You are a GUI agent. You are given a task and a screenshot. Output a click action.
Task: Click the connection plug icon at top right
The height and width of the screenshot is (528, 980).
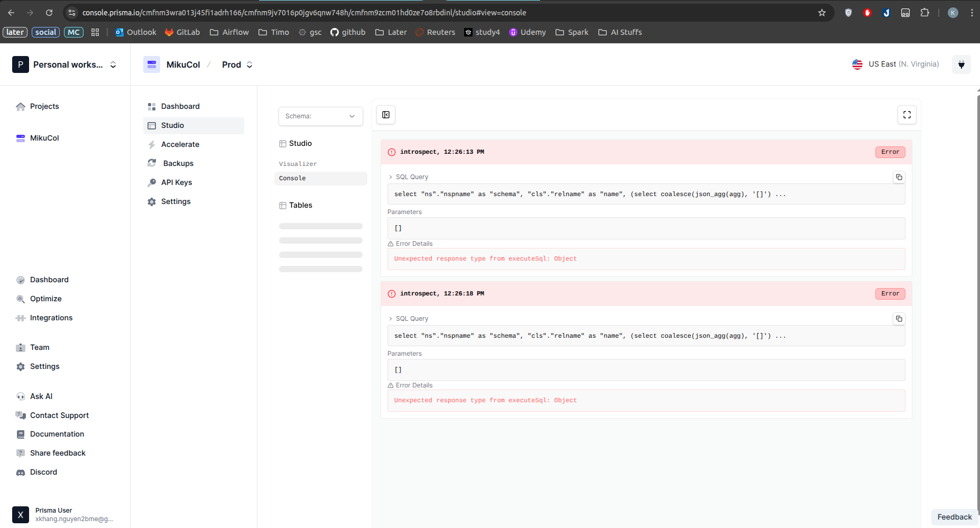point(961,64)
